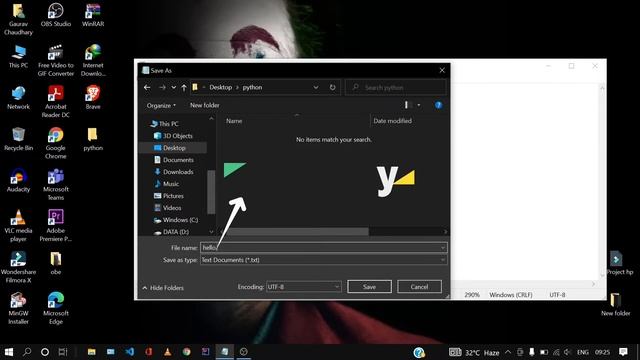Close the Save As dialog
640x360 pixels.
tap(442, 70)
